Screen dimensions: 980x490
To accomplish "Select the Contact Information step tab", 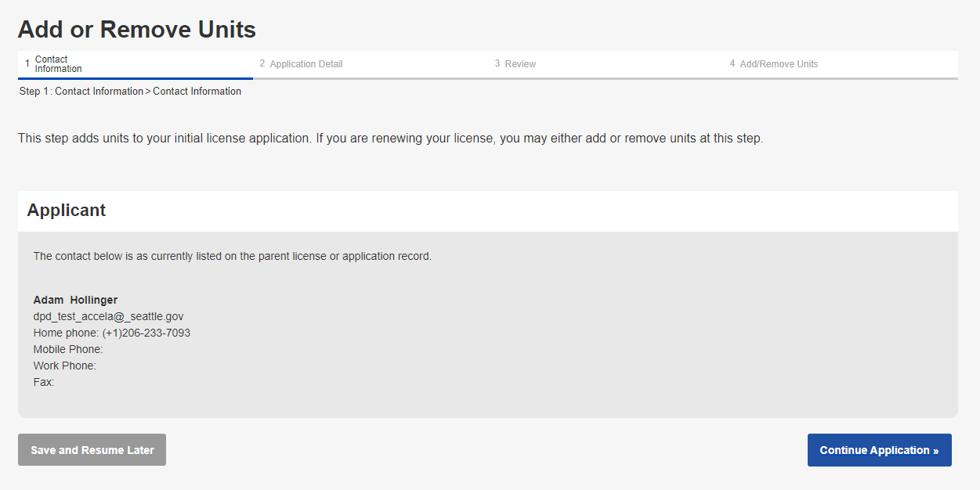I will (58, 64).
